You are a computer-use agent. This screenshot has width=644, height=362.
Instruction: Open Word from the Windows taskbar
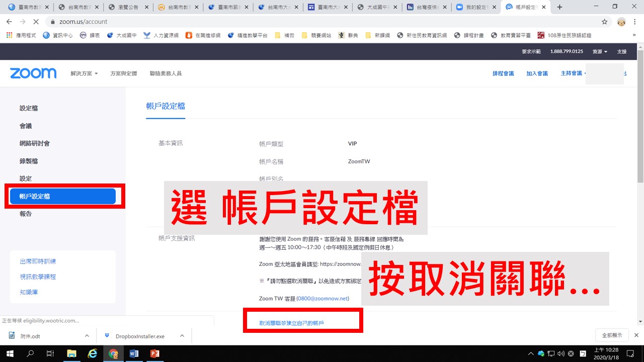(134, 353)
